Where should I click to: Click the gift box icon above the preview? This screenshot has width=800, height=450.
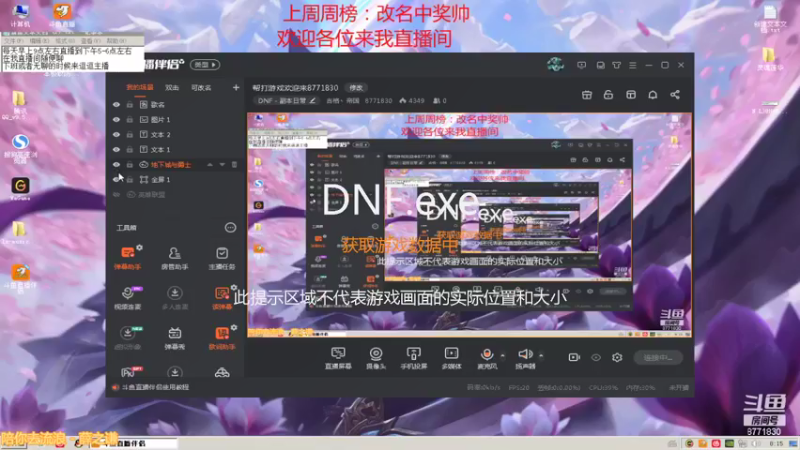(x=587, y=95)
